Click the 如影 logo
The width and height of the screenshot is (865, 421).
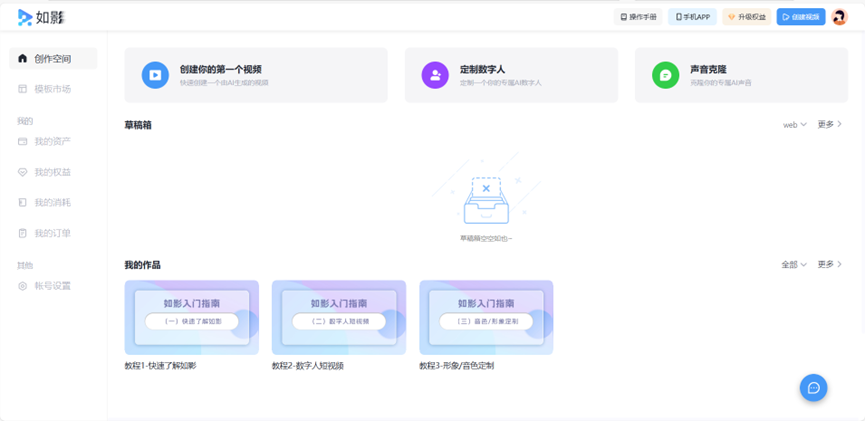[33, 17]
